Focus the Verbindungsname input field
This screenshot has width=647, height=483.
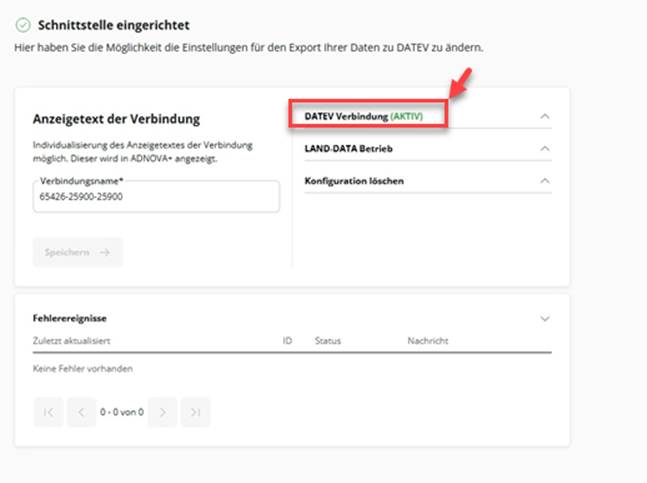(156, 196)
